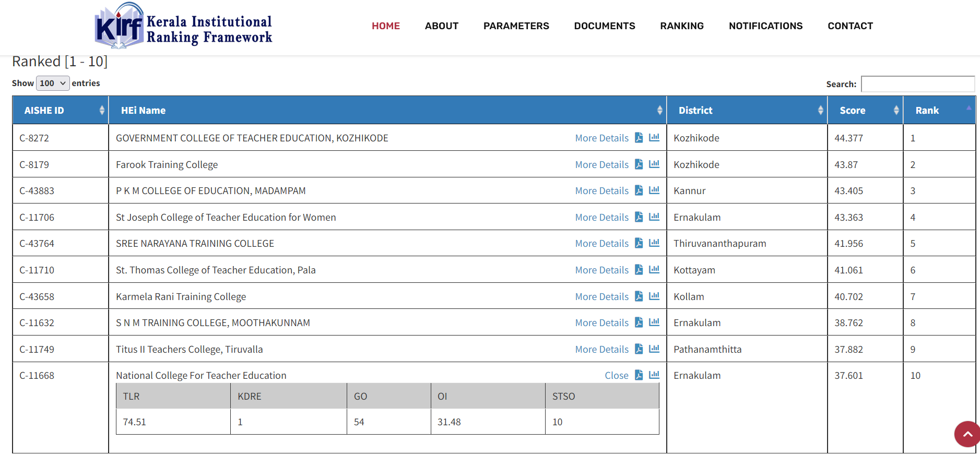Open the ABOUT menu item

coord(442,26)
